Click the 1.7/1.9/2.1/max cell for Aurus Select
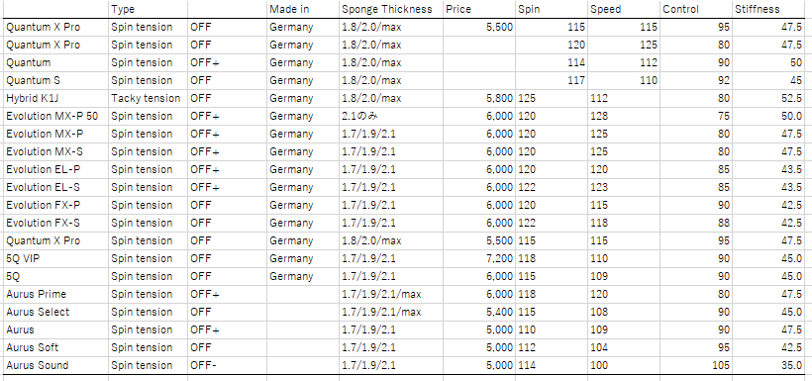 (x=391, y=312)
